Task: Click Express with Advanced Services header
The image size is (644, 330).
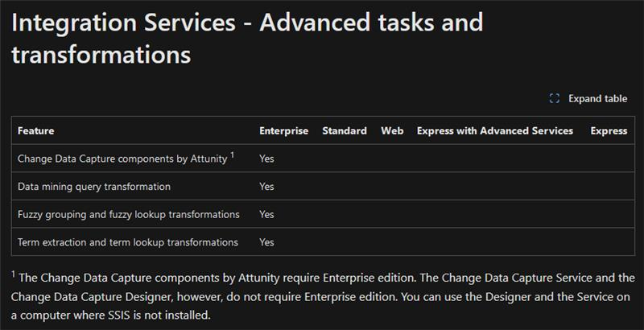Action: pos(495,130)
